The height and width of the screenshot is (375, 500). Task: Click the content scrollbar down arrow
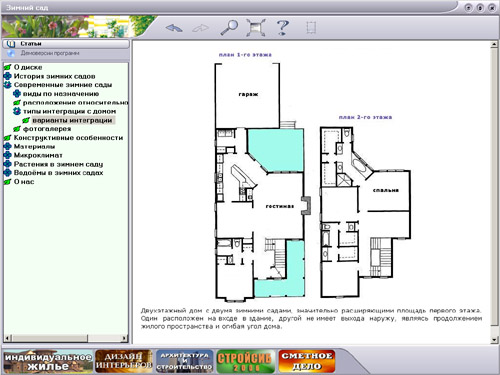(494, 340)
